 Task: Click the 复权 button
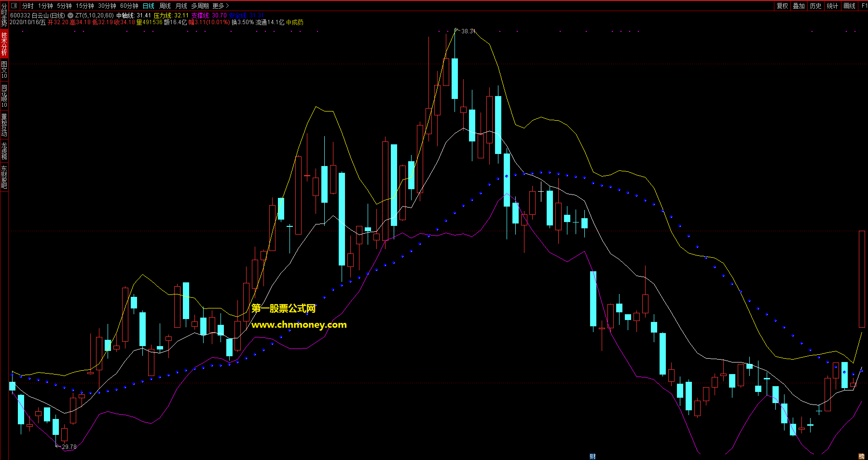click(x=782, y=6)
